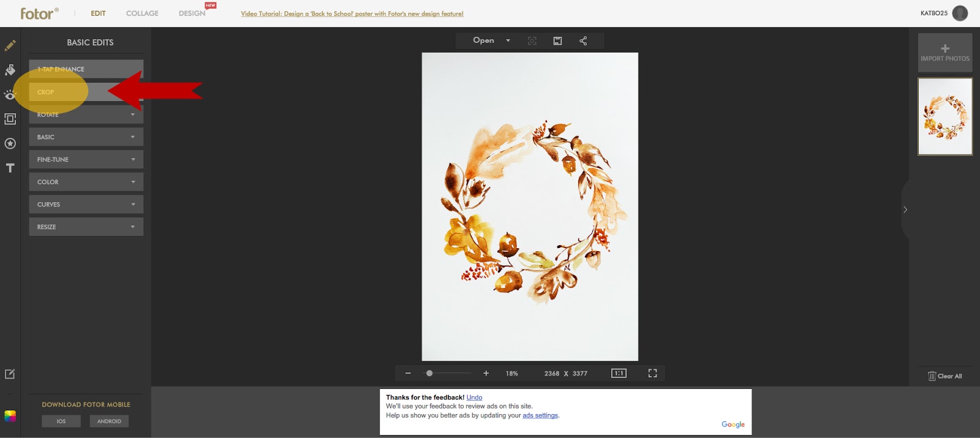The height and width of the screenshot is (438, 980).
Task: Open the Beauty eye icon
Action: 10,94
